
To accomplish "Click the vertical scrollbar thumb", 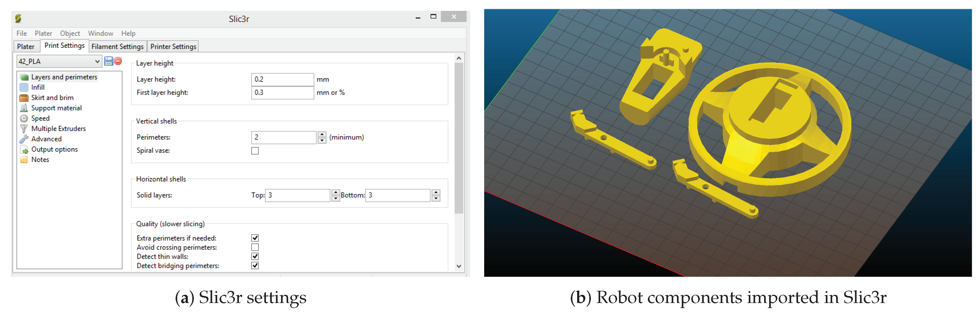I will (459, 138).
